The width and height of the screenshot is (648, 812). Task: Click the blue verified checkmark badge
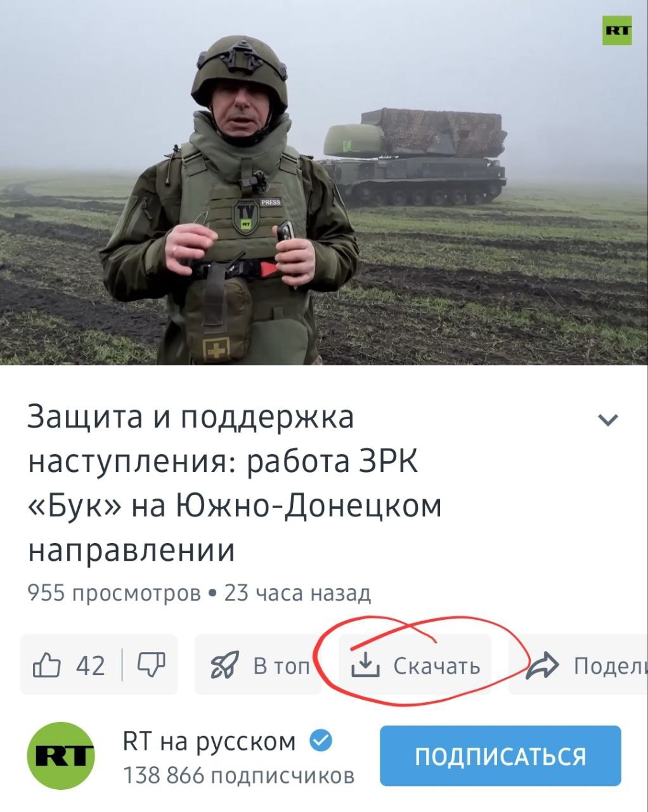tap(322, 740)
